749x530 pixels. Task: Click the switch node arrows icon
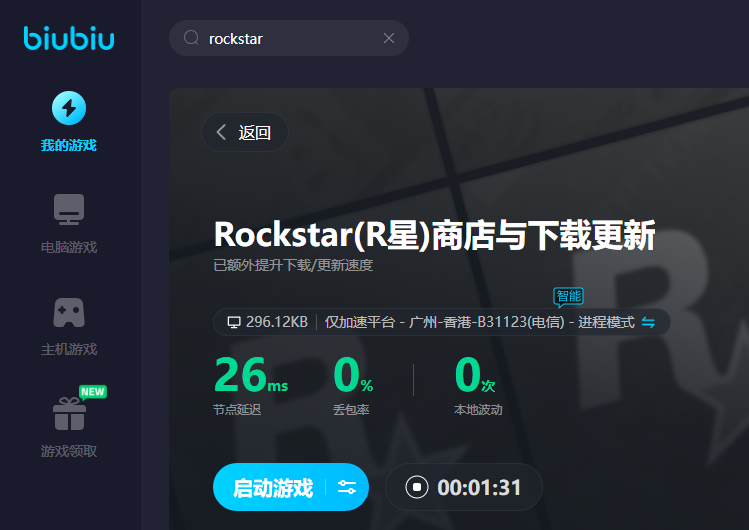[x=648, y=322]
